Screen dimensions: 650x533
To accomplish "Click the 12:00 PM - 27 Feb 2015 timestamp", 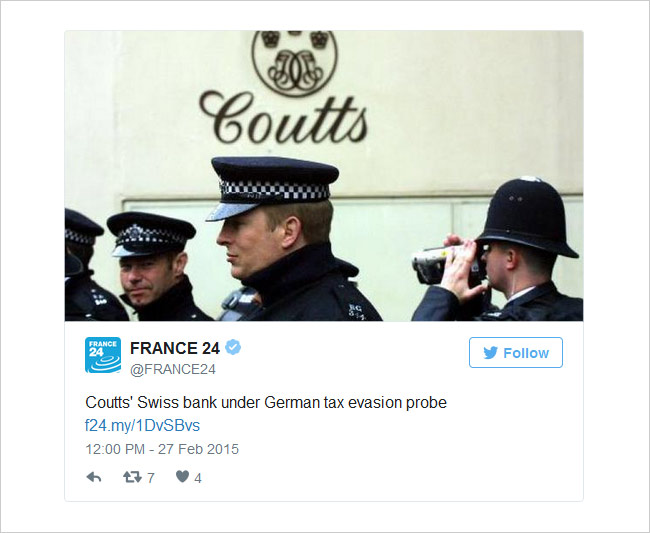I will click(162, 449).
